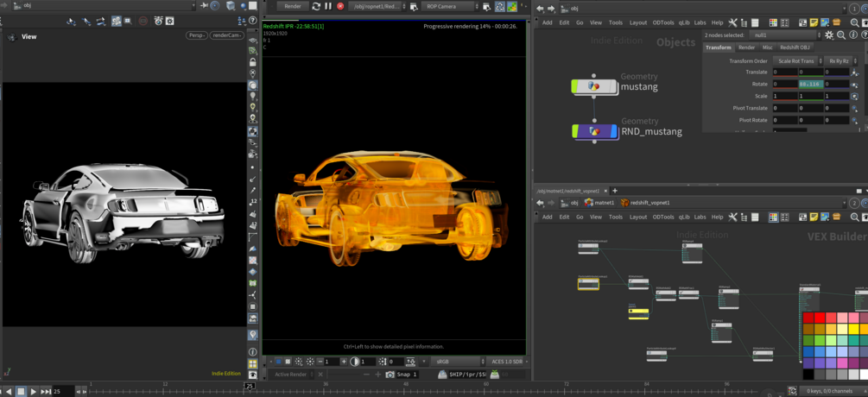Click the gear icon in the parameter pane

coord(829,35)
